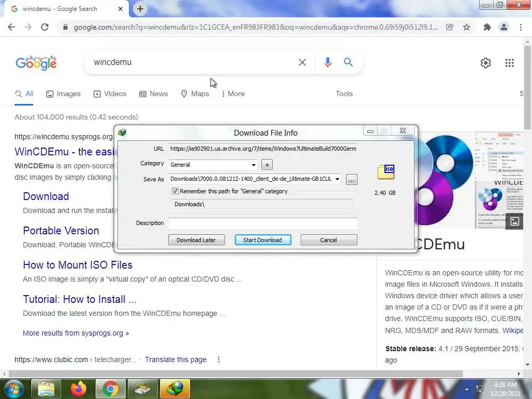Image resolution: width=532 pixels, height=399 pixels.
Task: Switch to Images results tab
Action: [63, 94]
